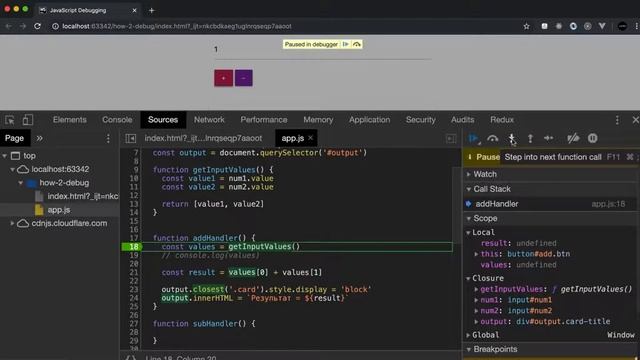Expand output: div#output.card-title entry
640x360 pixels.
[x=476, y=322]
